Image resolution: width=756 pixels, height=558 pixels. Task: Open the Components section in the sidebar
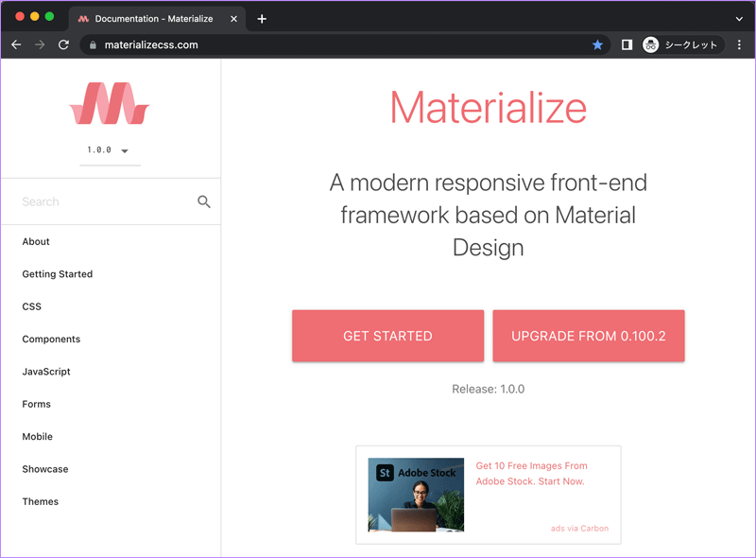[x=51, y=339]
